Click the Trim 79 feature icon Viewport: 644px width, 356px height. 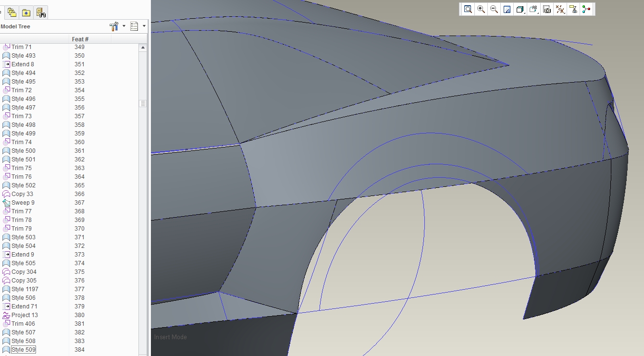click(x=6, y=229)
